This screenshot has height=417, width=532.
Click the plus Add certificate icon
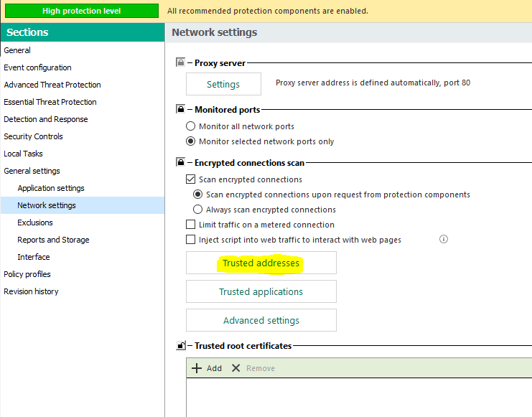pyautogui.click(x=197, y=368)
